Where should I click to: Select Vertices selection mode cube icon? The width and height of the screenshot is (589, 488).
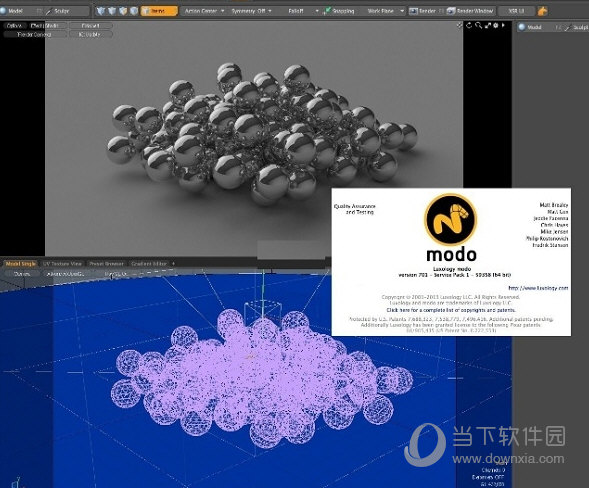pyautogui.click(x=100, y=11)
